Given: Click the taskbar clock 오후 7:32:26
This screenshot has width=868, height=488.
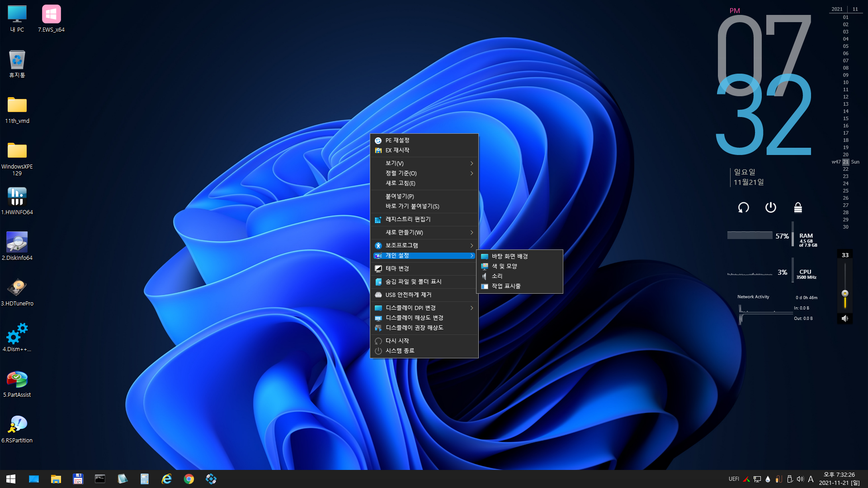Looking at the screenshot, I should click(x=839, y=474).
